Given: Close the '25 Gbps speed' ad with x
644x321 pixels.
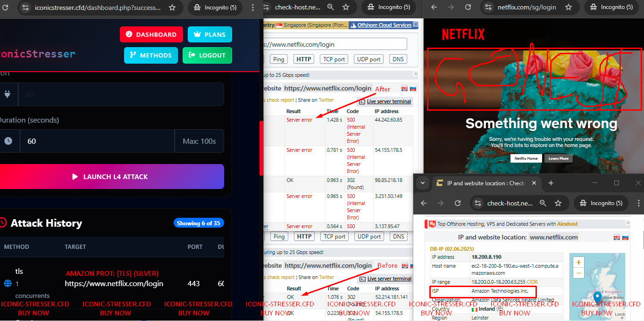Looking at the screenshot, I should point(416,74).
